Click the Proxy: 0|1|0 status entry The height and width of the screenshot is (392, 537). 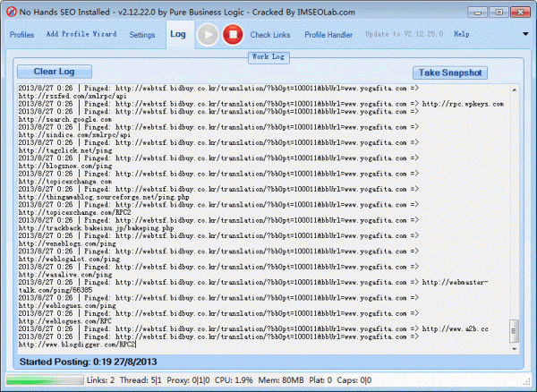click(x=188, y=380)
